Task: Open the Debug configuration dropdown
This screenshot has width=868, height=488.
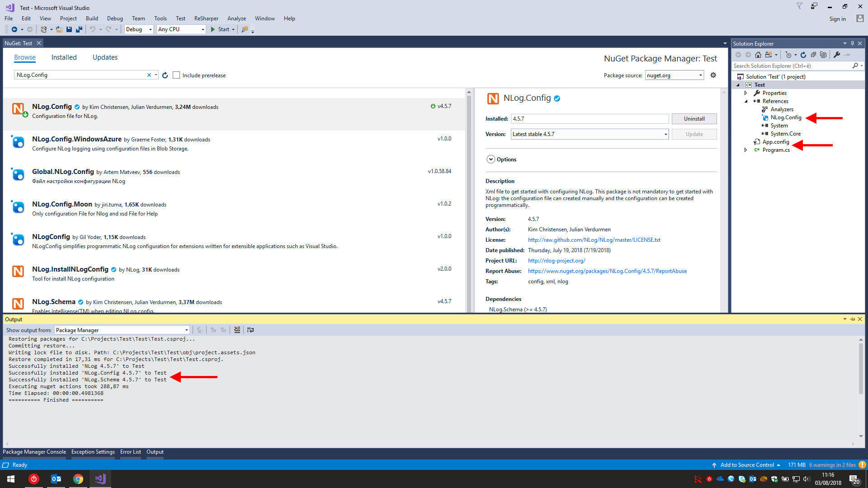Action: click(139, 29)
